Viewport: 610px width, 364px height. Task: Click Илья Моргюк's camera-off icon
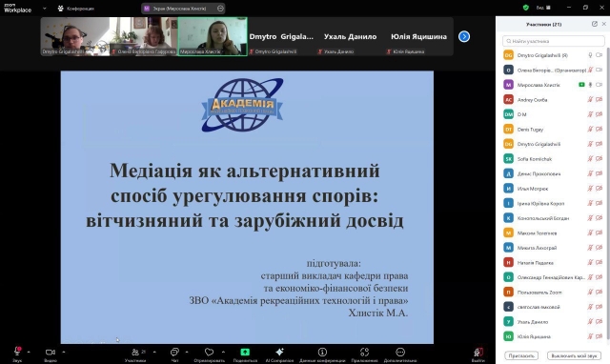coord(600,189)
